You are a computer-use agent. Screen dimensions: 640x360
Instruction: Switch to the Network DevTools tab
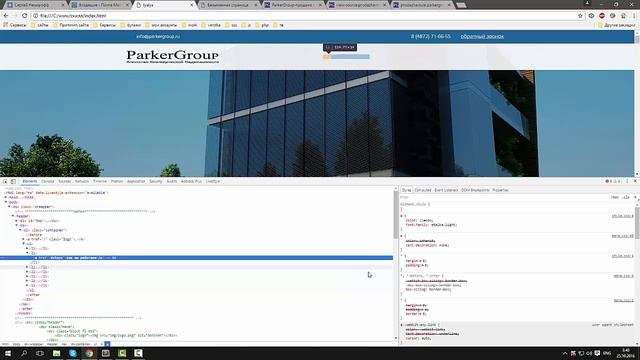(x=82, y=181)
